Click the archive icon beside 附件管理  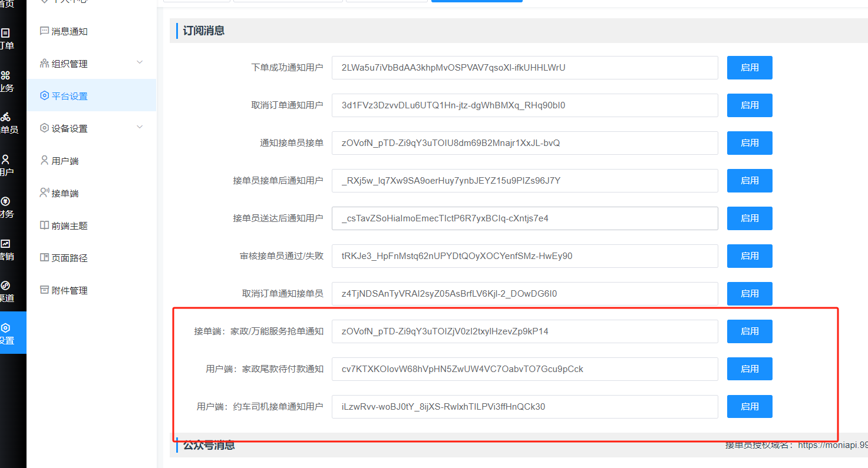pos(44,290)
